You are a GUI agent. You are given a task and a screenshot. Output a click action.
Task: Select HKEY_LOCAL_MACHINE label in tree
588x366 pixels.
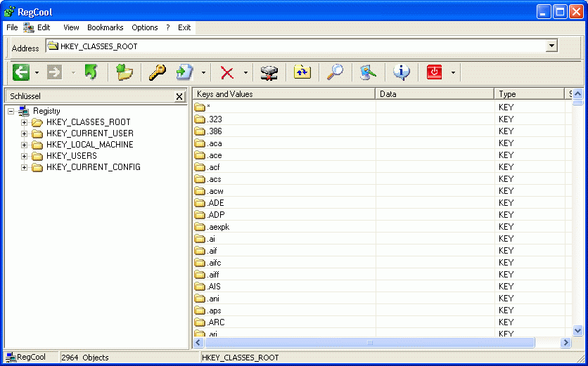89,145
